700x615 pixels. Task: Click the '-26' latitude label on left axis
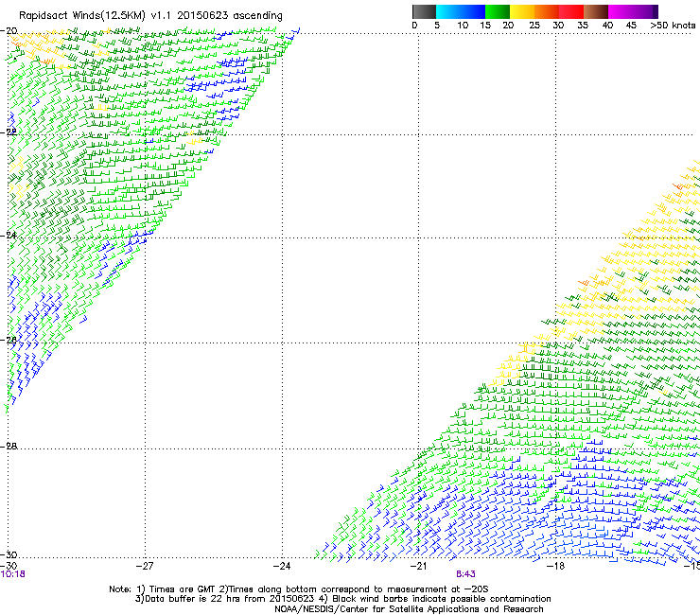tap(9, 340)
